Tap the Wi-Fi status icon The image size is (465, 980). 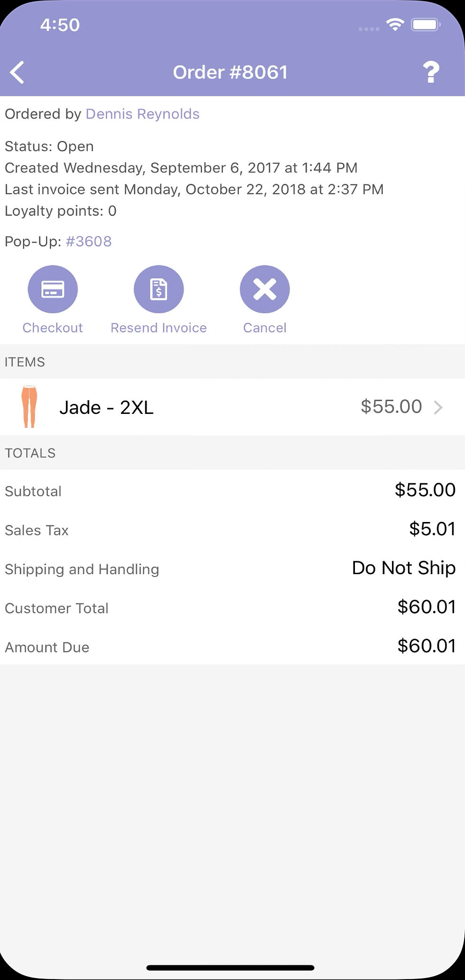click(x=395, y=24)
